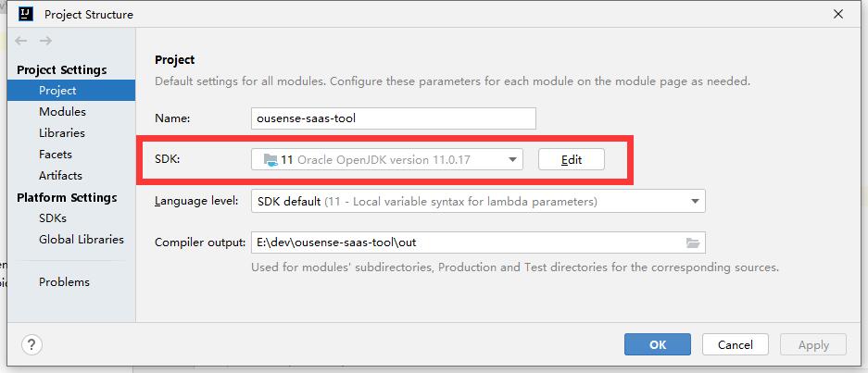Go to Libraries settings
This screenshot has height=373, width=868.
(61, 133)
